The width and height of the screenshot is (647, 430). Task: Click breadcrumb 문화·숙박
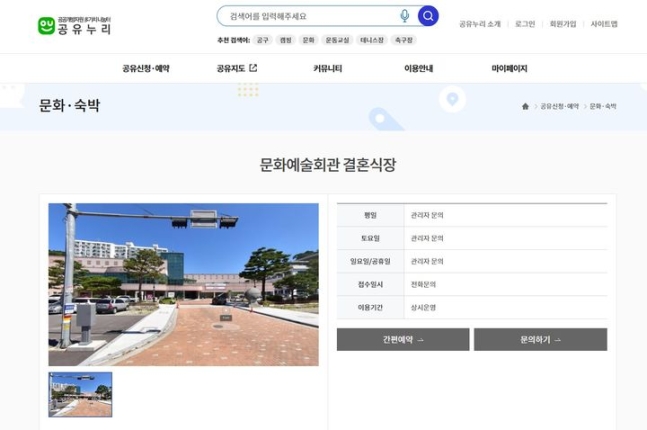[x=603, y=106]
